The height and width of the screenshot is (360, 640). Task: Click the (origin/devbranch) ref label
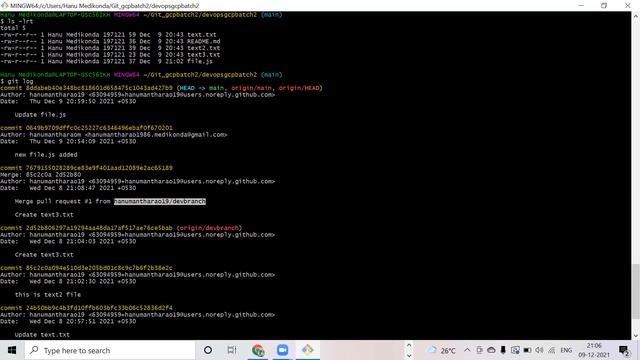click(209, 228)
